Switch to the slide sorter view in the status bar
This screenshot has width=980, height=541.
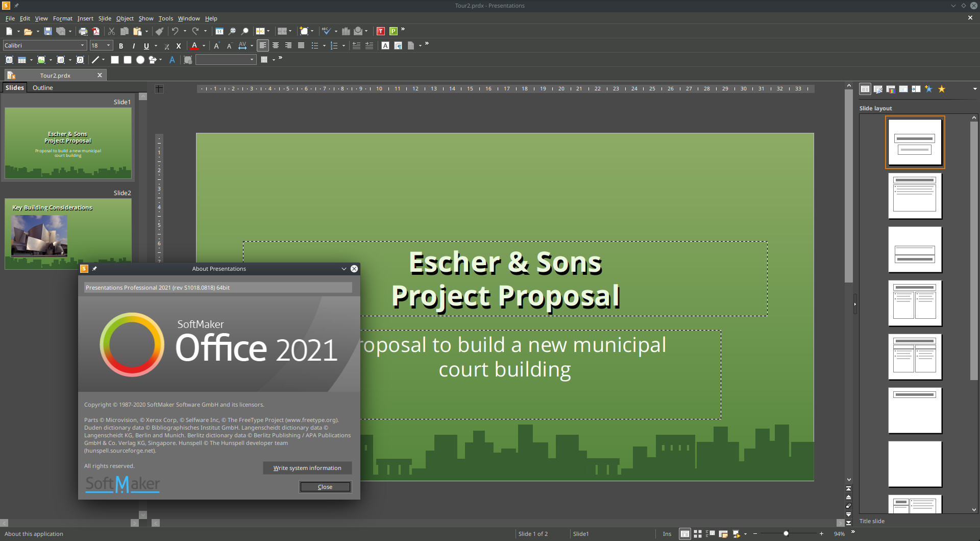(698, 534)
